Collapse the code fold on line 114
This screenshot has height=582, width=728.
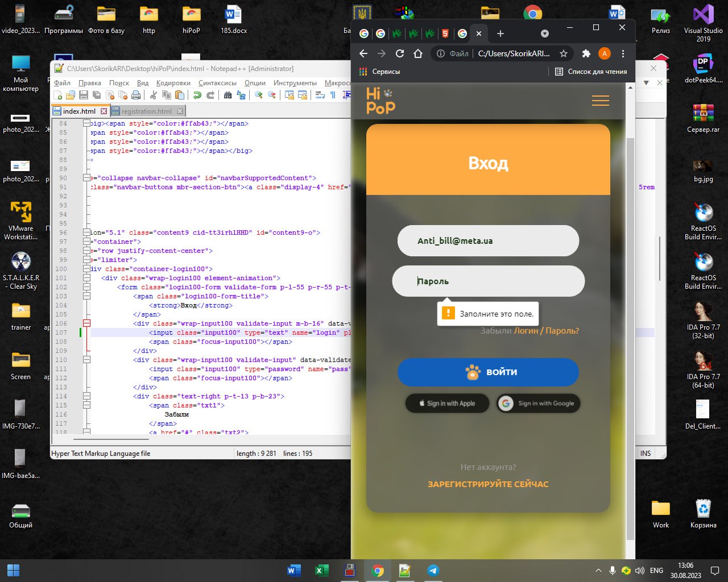[86, 396]
